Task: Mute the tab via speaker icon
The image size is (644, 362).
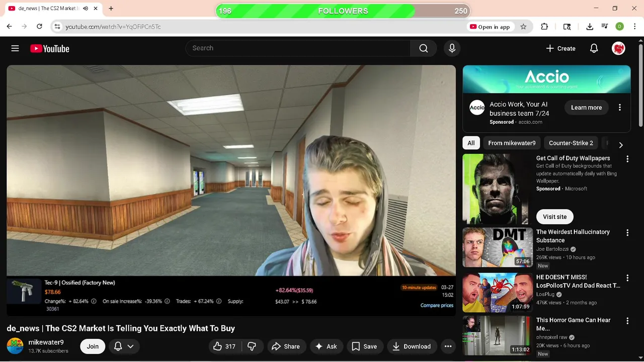Action: 85,9
